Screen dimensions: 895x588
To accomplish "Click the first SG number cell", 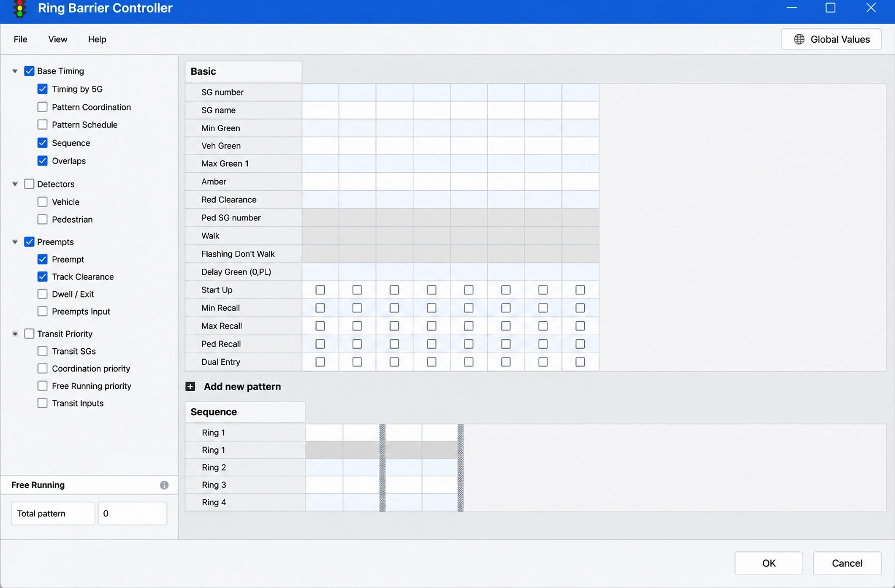I will (320, 92).
